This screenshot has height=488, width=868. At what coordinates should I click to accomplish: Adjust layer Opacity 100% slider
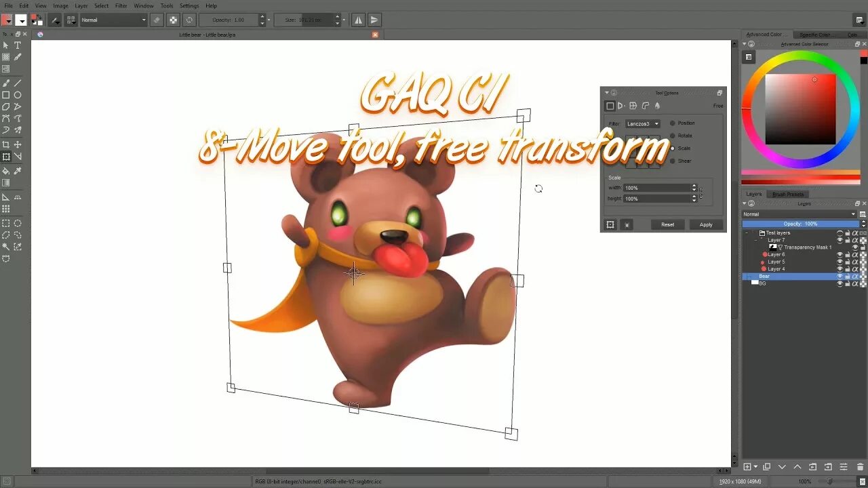point(801,224)
